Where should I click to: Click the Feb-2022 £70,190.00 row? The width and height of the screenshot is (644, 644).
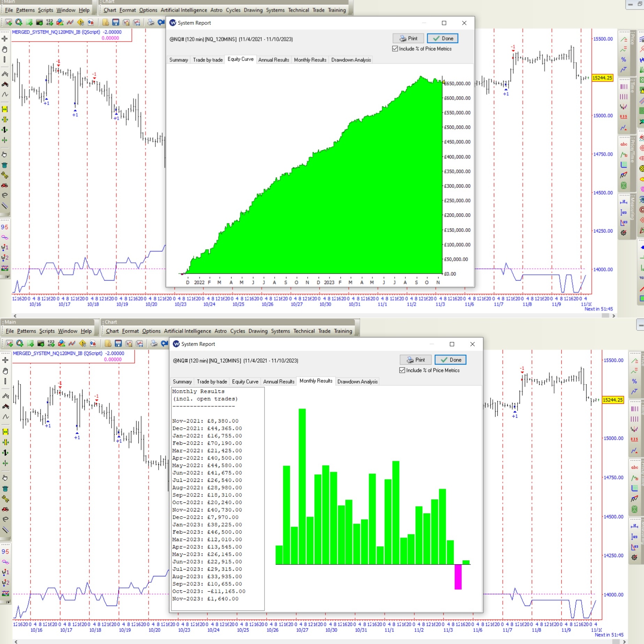[x=207, y=443]
